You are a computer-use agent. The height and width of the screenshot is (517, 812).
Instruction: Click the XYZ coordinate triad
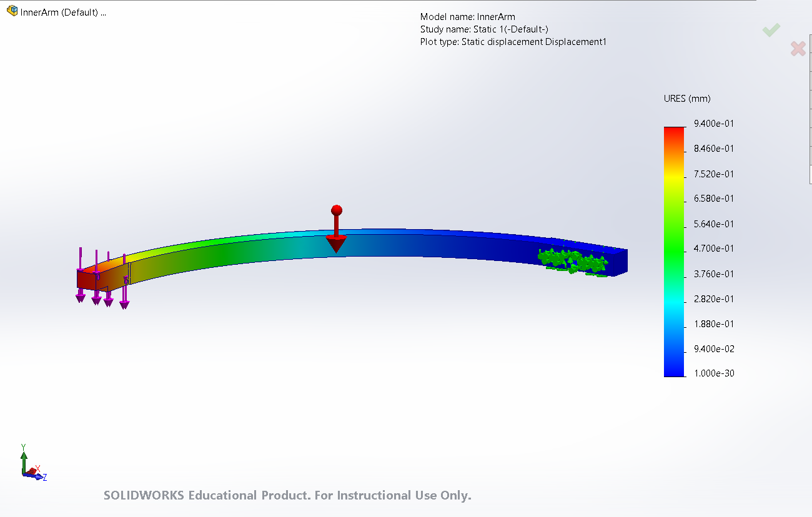32,463
